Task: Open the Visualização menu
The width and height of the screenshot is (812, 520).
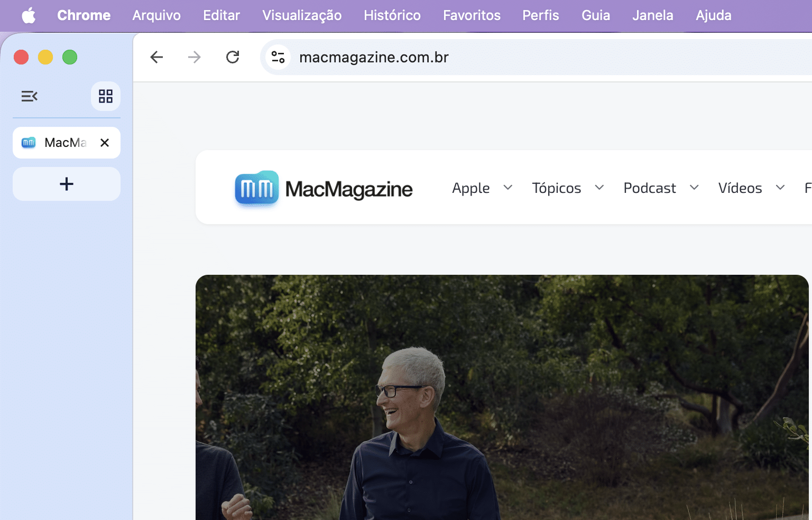Action: pos(302,15)
